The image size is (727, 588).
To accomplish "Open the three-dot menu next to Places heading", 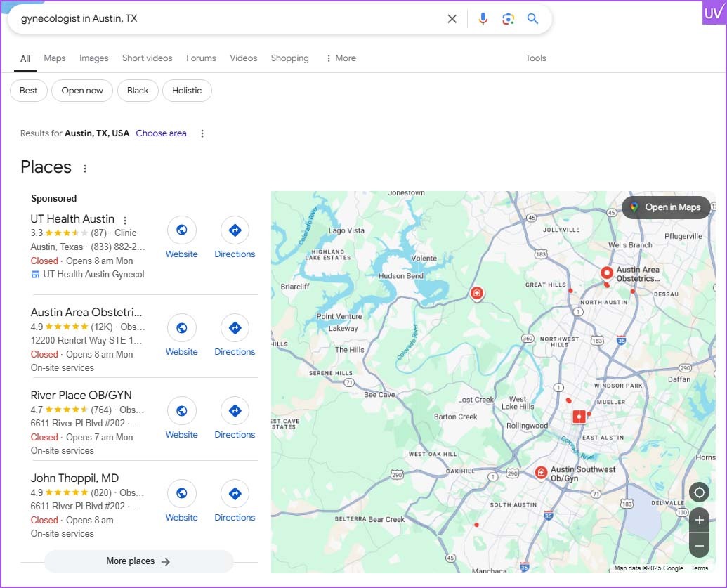I will 85,169.
